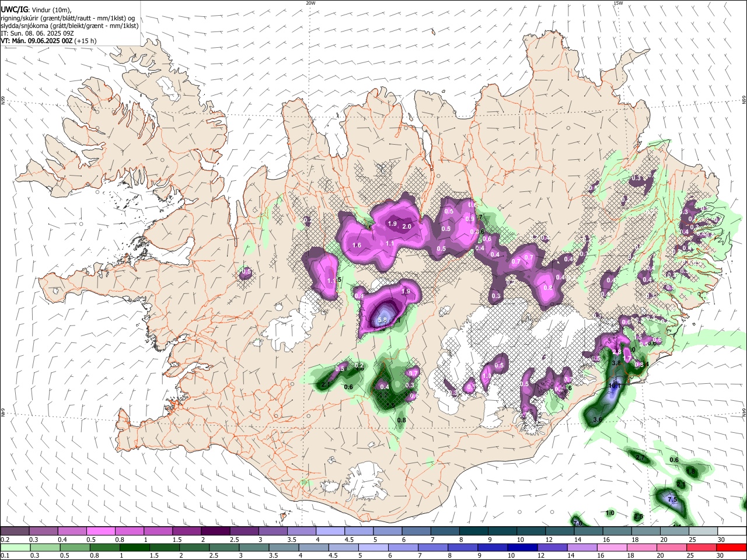Click the initial time 'IT: Sun. 08. 06. 2025 09Z'

coord(37,33)
